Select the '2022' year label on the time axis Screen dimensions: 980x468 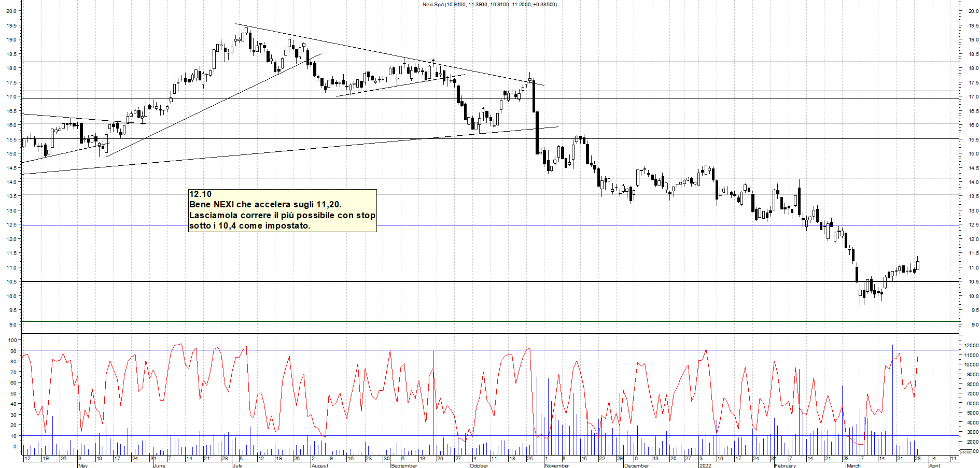pyautogui.click(x=705, y=465)
